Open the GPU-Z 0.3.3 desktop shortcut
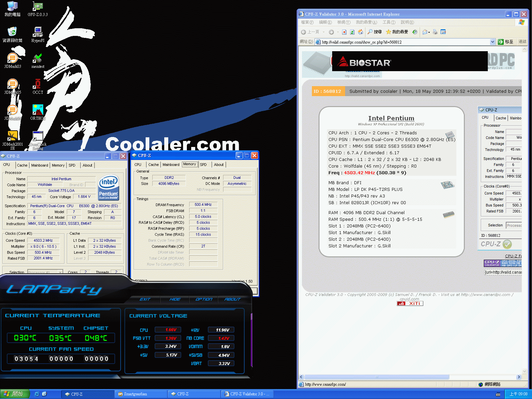The height and width of the screenshot is (399, 532). 38,9
